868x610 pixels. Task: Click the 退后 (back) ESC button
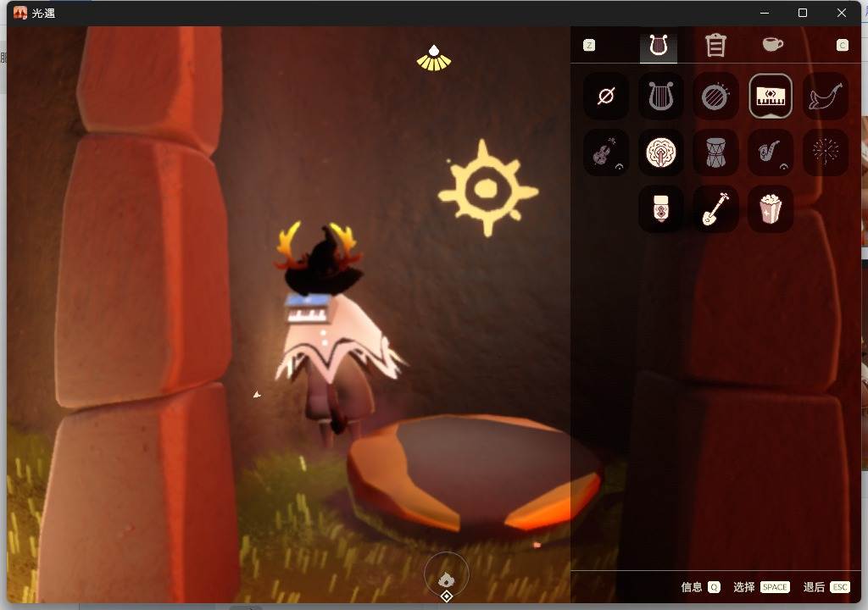(826, 587)
